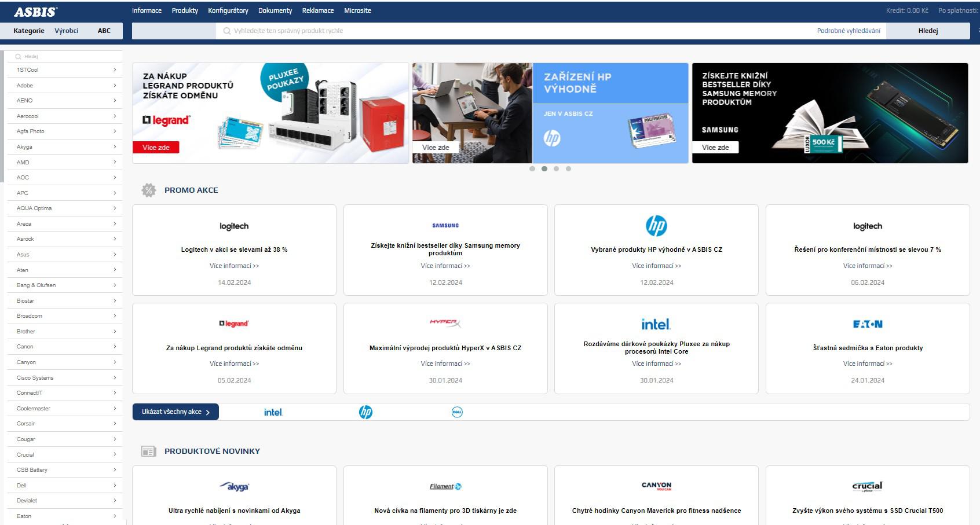Click Ukázat všechny akce button
The image size is (980, 525).
pos(175,412)
